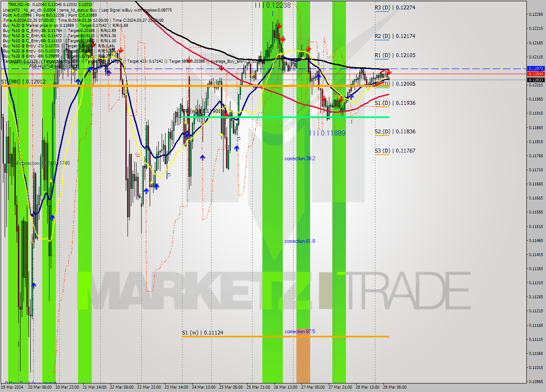Click 0.11565 on the price axis
The width and height of the screenshot is (546, 392).
pos(535,212)
